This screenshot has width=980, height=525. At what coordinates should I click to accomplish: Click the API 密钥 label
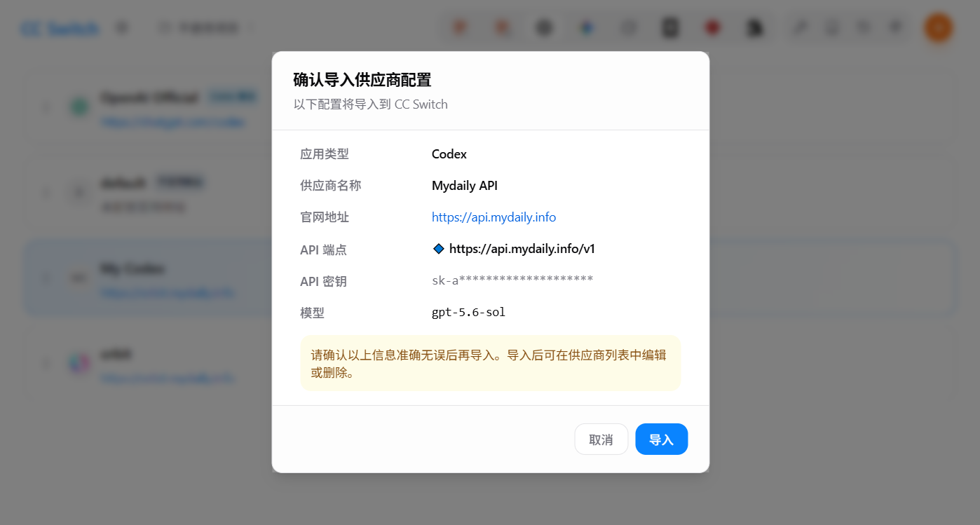pos(323,281)
